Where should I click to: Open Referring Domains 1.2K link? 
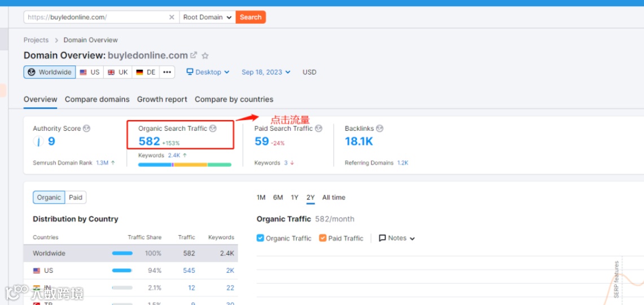point(402,162)
